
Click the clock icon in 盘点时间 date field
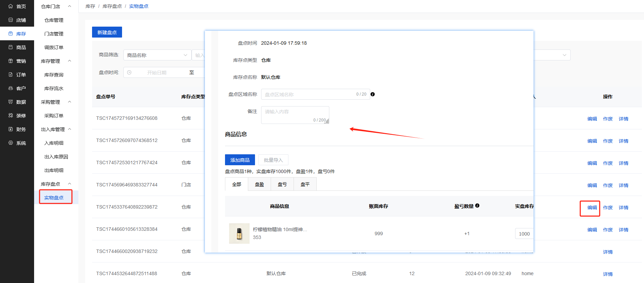tap(129, 72)
